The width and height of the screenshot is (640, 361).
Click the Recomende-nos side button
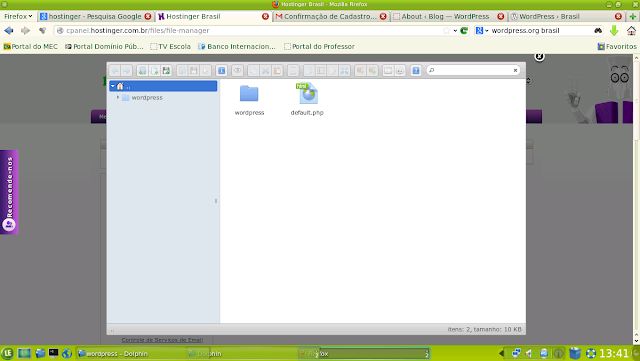click(9, 192)
